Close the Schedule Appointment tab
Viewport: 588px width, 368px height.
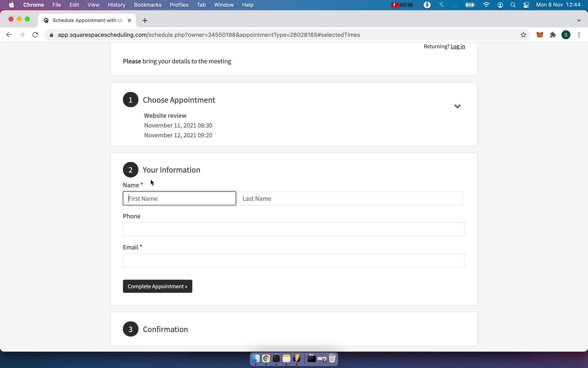point(129,21)
